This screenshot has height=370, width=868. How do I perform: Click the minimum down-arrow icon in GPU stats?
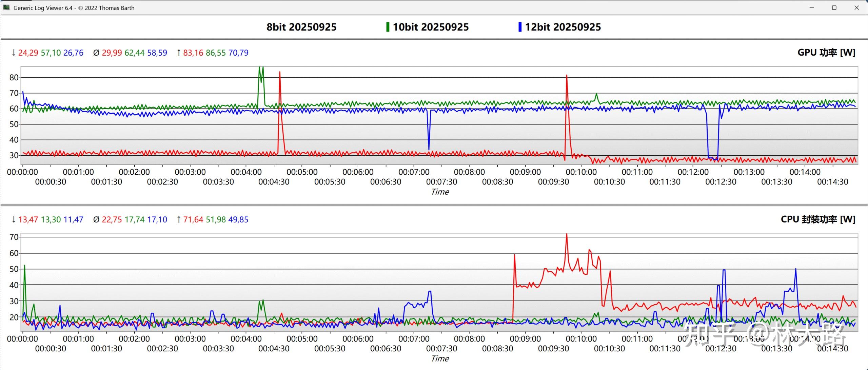click(14, 53)
